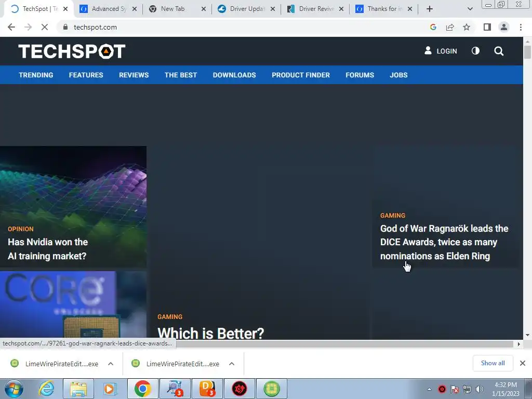
Task: Click the scroll down arrow of the page
Action: 527,335
